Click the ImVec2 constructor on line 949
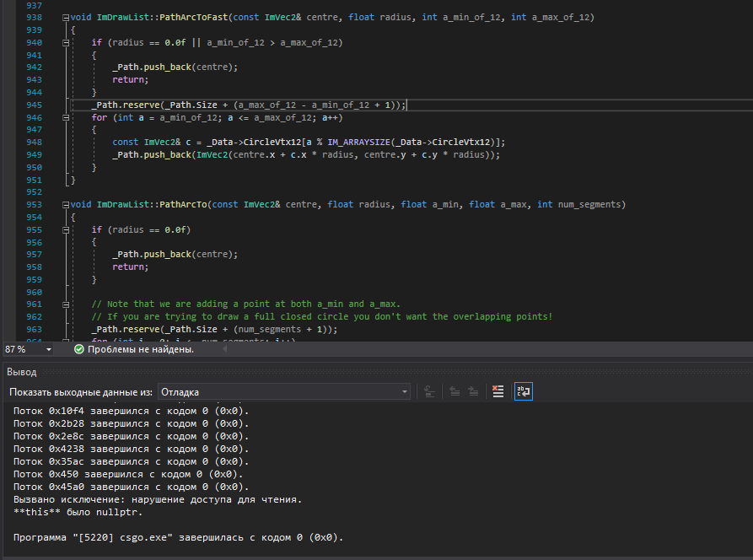This screenshot has width=753, height=560. click(212, 154)
